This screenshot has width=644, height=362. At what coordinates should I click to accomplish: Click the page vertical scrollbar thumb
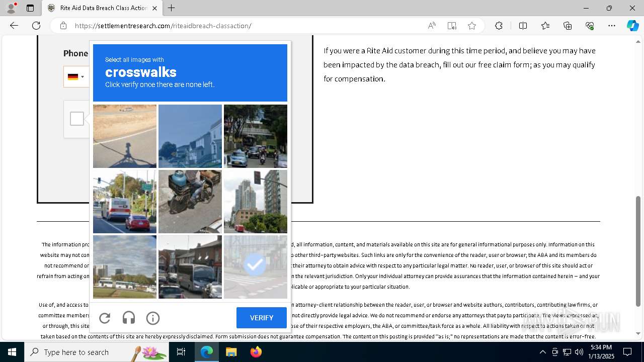point(638,251)
